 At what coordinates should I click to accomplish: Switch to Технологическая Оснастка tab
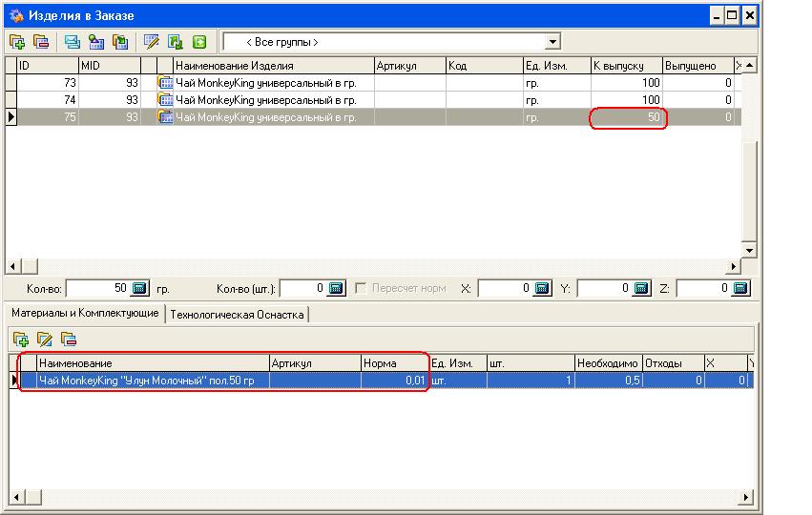[x=237, y=314]
